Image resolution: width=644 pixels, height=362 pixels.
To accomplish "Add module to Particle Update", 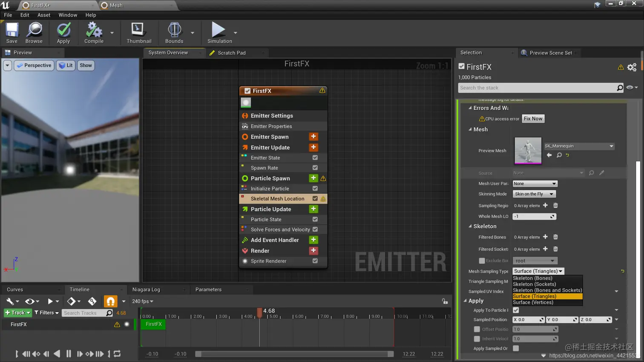I will (313, 209).
